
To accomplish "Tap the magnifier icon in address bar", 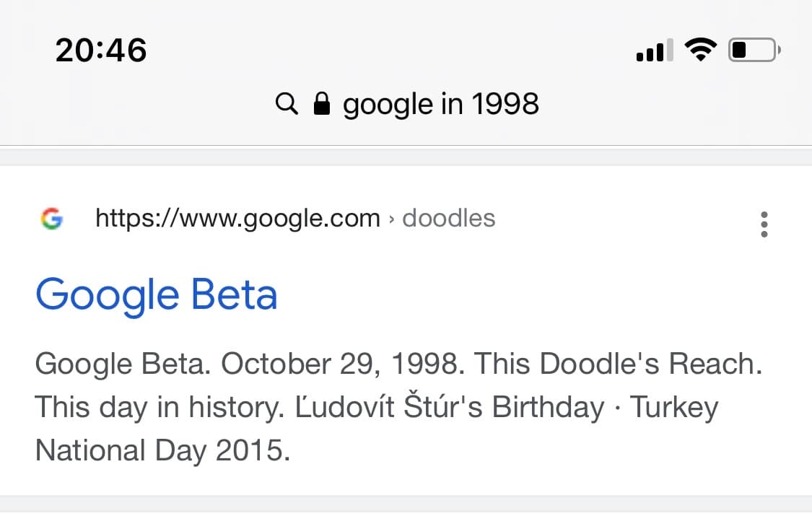I will [x=287, y=105].
